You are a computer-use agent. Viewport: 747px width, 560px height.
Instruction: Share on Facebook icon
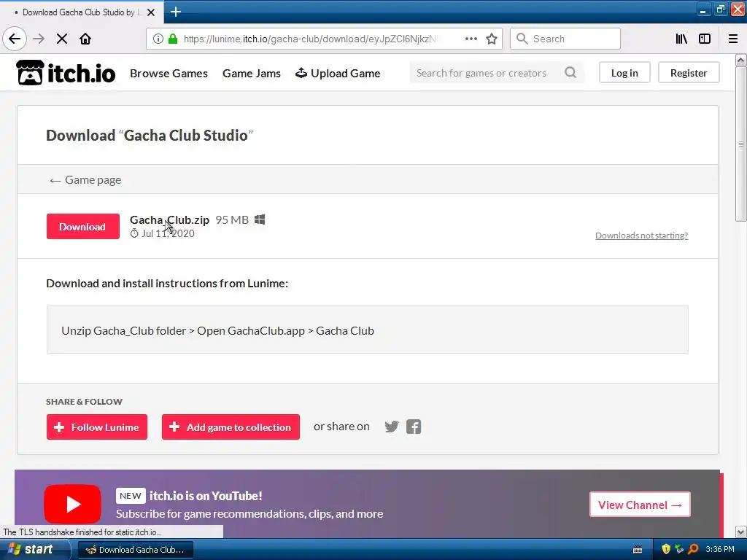414,427
